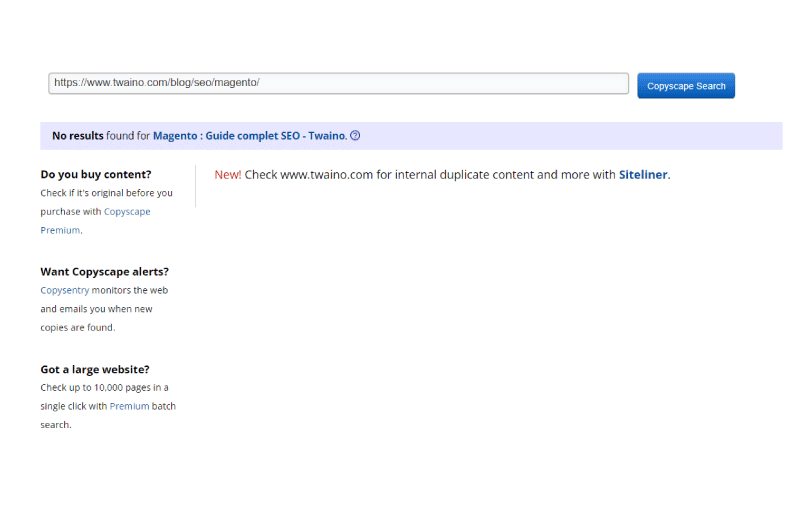The image size is (800, 530).
Task: Click the "Got a large website?" heading
Action: coord(95,369)
